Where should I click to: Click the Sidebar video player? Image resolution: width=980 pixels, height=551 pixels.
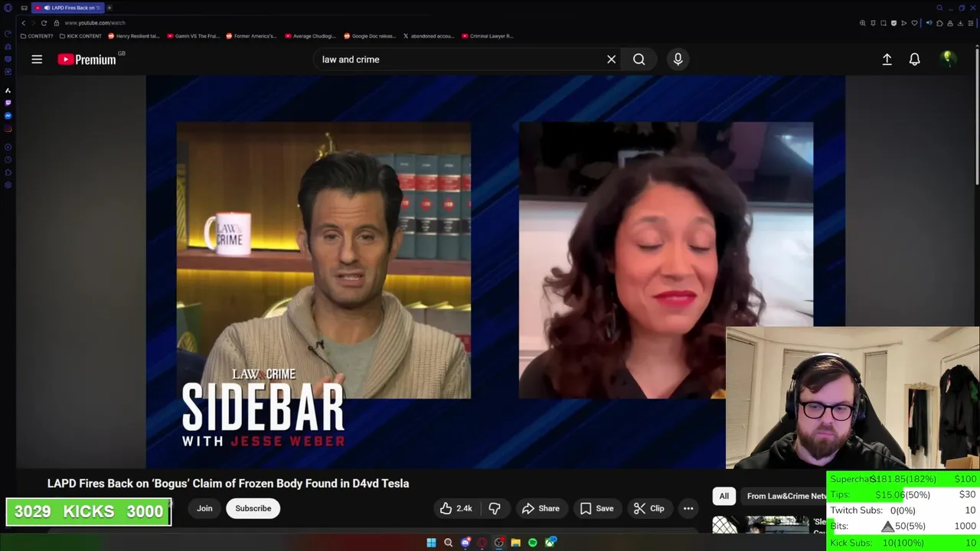tap(495, 272)
